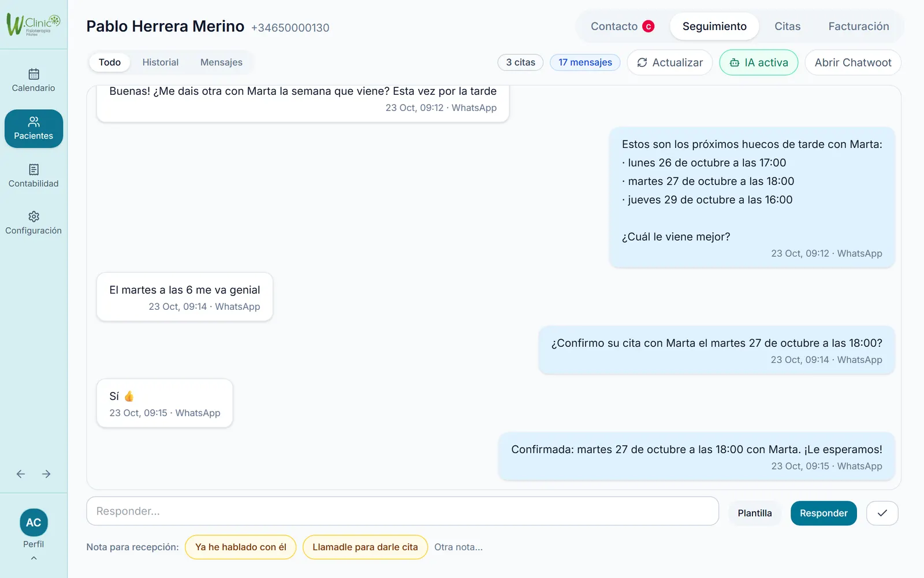Viewport: 924px width, 578px height.
Task: Click the phone number +34650000130
Action: 290,28
